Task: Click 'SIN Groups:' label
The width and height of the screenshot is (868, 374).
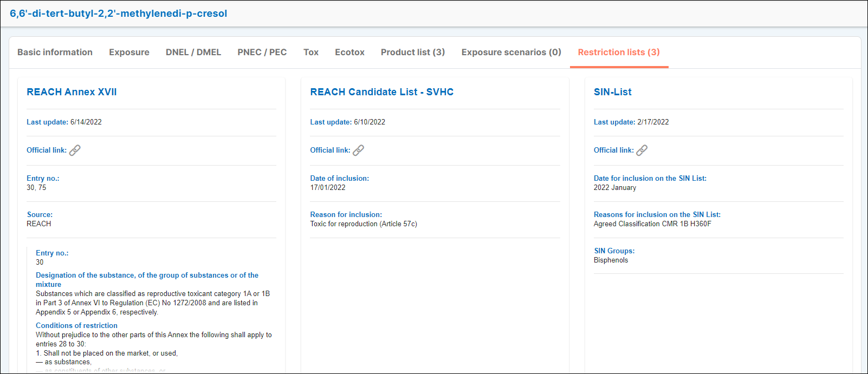Action: click(x=614, y=251)
